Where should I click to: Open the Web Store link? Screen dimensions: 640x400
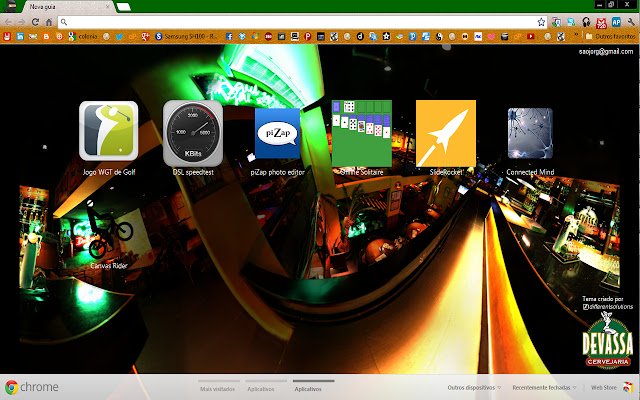(x=604, y=387)
